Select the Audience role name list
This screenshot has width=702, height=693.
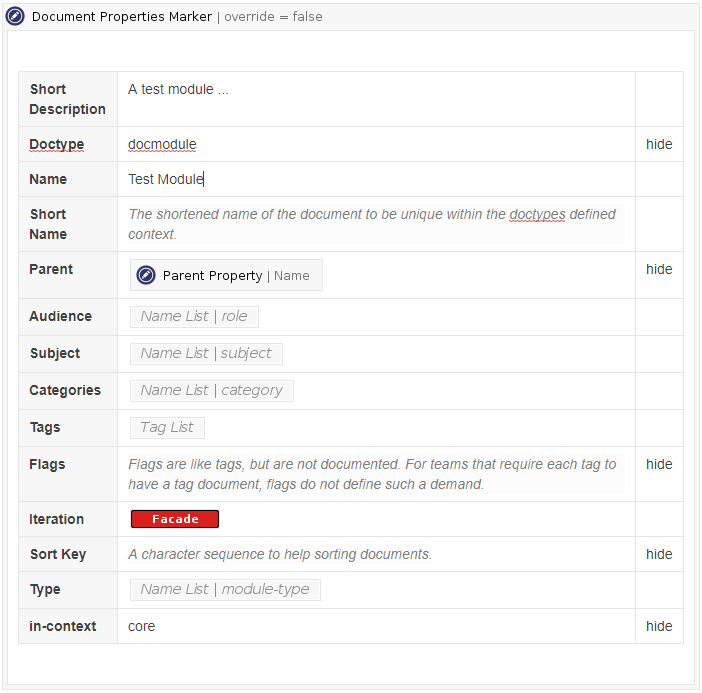click(x=194, y=316)
